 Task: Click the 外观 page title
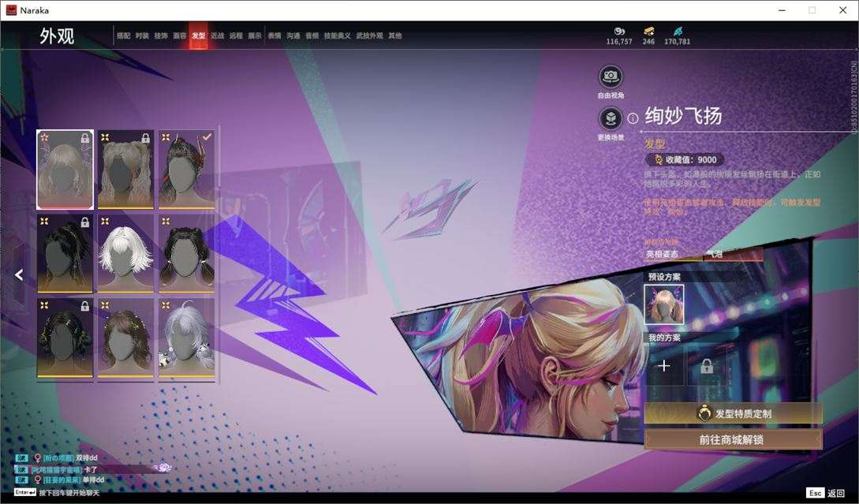coord(57,36)
